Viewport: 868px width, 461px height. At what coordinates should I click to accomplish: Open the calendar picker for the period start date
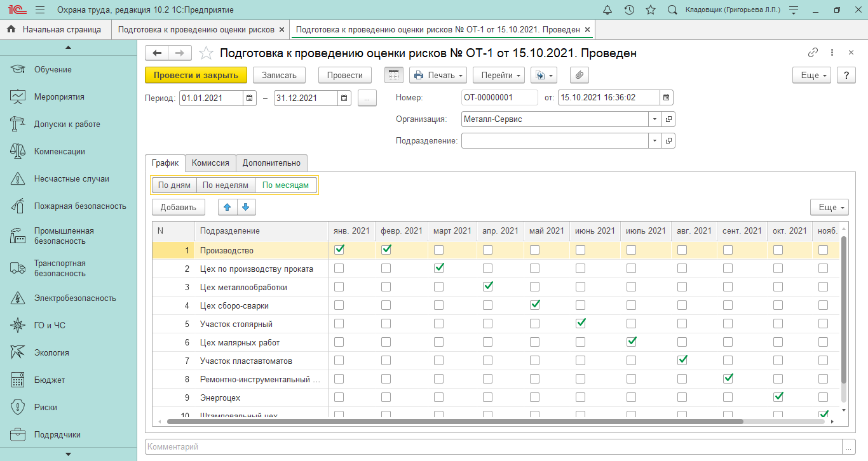[250, 98]
